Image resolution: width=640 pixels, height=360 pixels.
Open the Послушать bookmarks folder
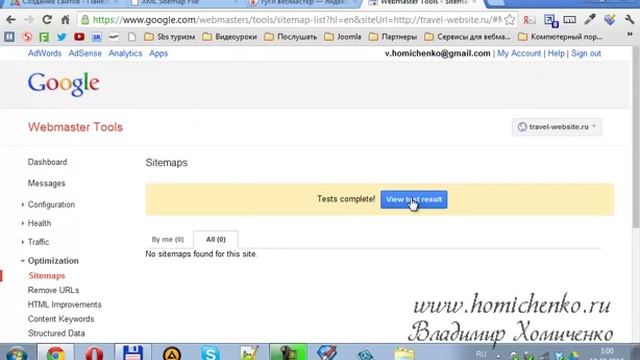(x=290, y=37)
